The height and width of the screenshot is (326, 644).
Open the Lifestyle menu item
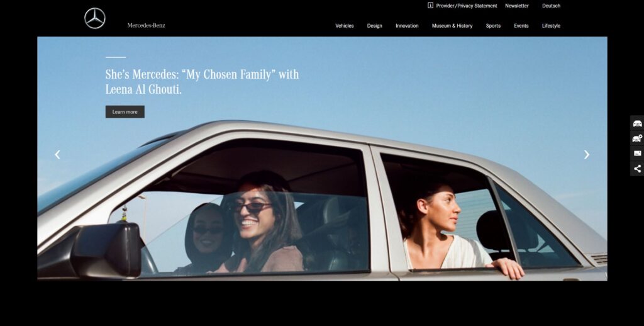(x=551, y=26)
